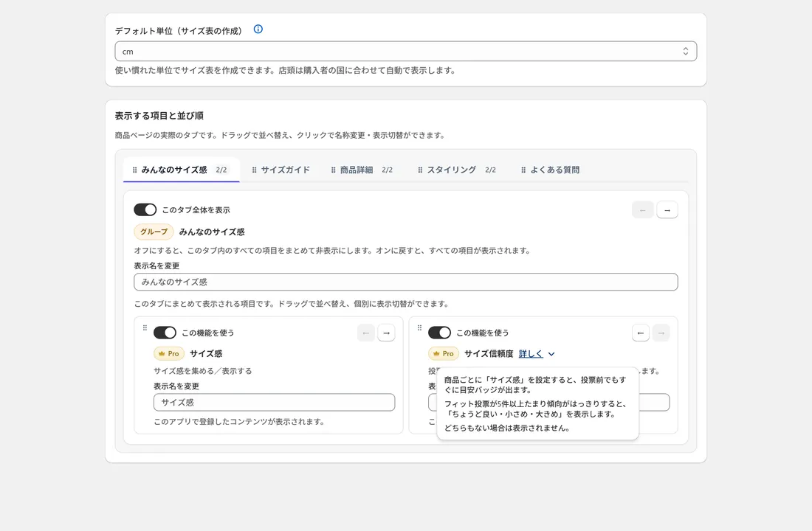
Task: Click the サイズ感 card drag handle
Action: pos(145,327)
